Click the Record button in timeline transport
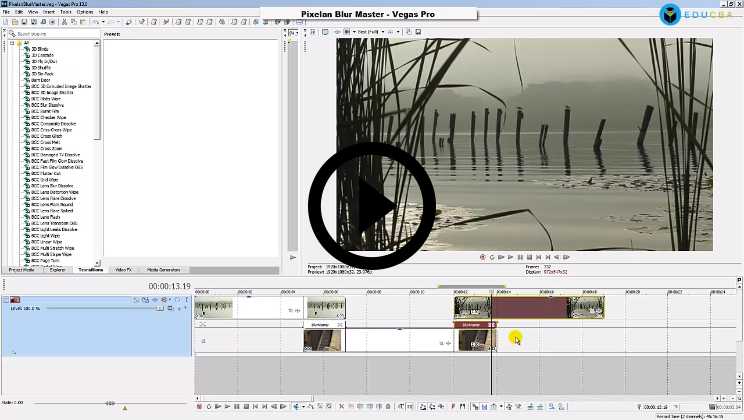Viewport: 744px width, 420px height. [199, 407]
